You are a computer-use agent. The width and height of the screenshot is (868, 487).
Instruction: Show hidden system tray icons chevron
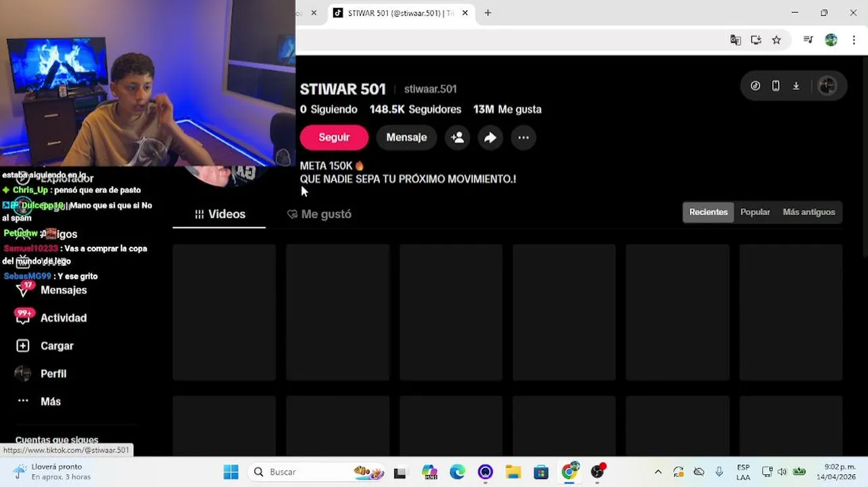pyautogui.click(x=658, y=471)
